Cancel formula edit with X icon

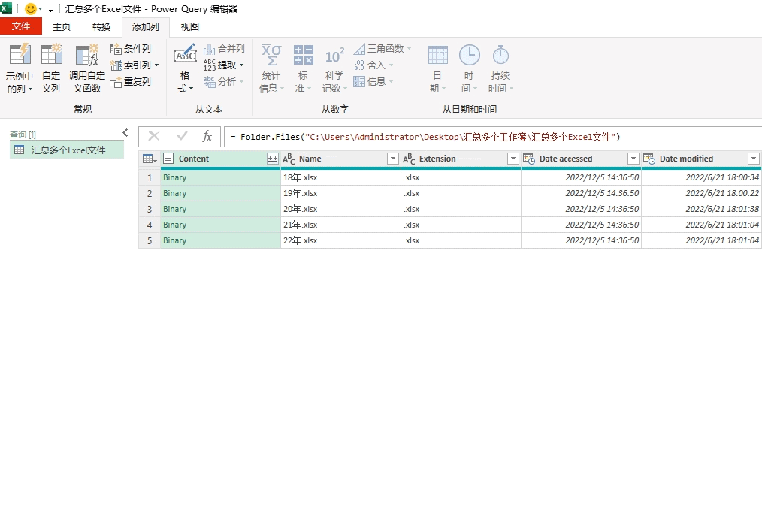(154, 136)
